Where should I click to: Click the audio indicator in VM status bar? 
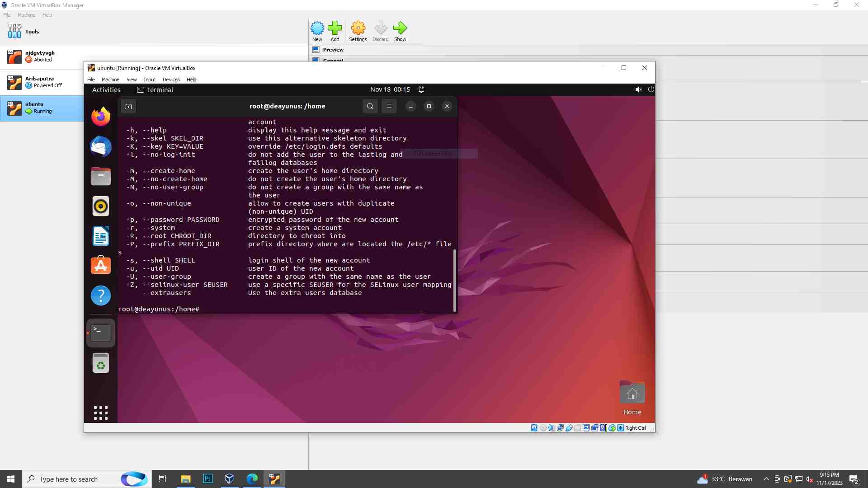(552, 428)
